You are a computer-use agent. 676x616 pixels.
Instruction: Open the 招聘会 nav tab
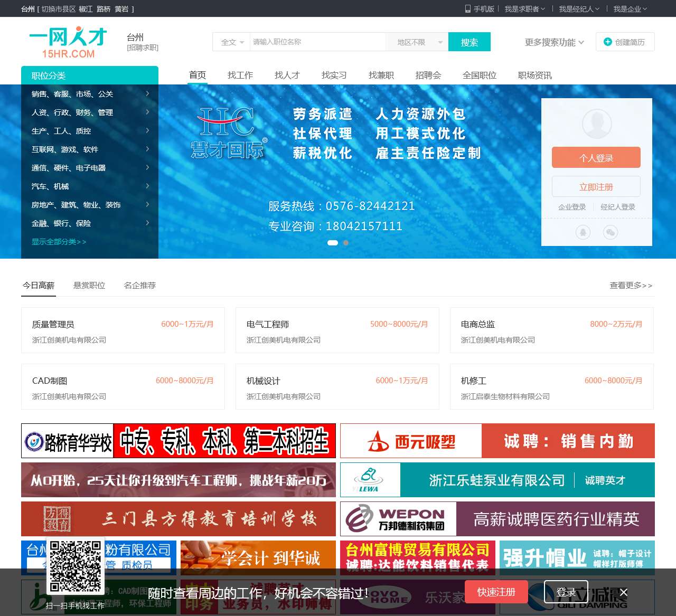(x=428, y=75)
